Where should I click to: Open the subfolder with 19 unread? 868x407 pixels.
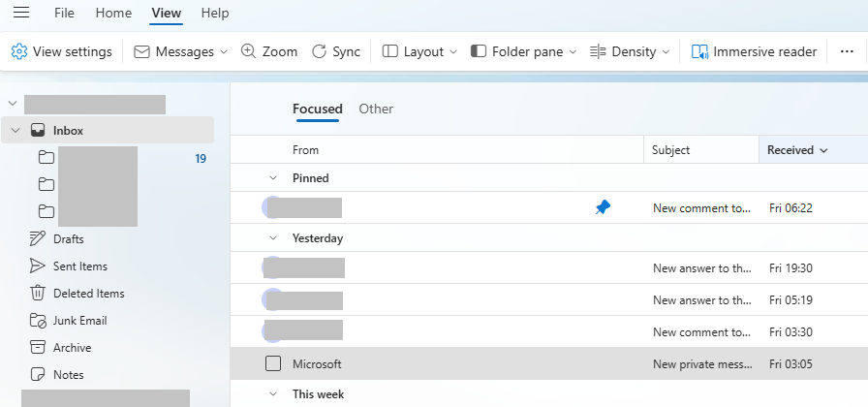point(122,158)
